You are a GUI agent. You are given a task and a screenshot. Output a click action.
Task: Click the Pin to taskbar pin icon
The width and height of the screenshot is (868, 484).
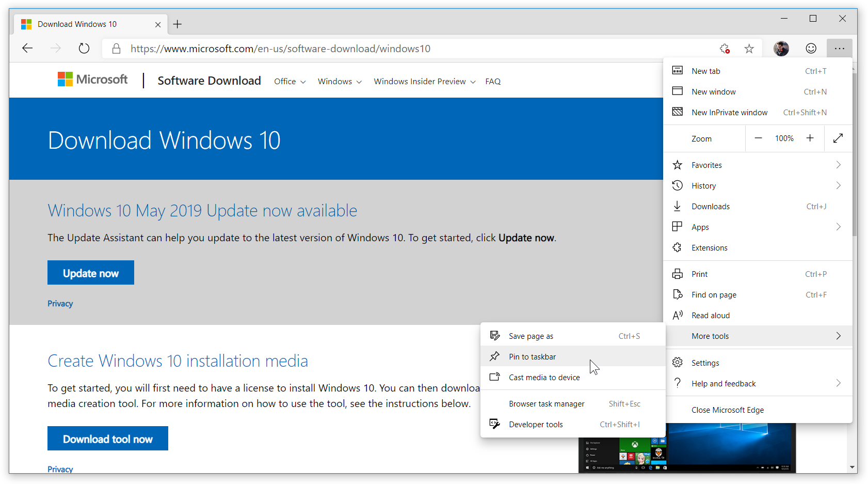[494, 356]
